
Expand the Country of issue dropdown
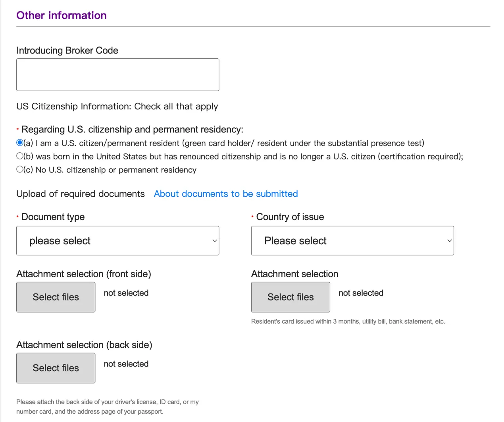coord(352,240)
